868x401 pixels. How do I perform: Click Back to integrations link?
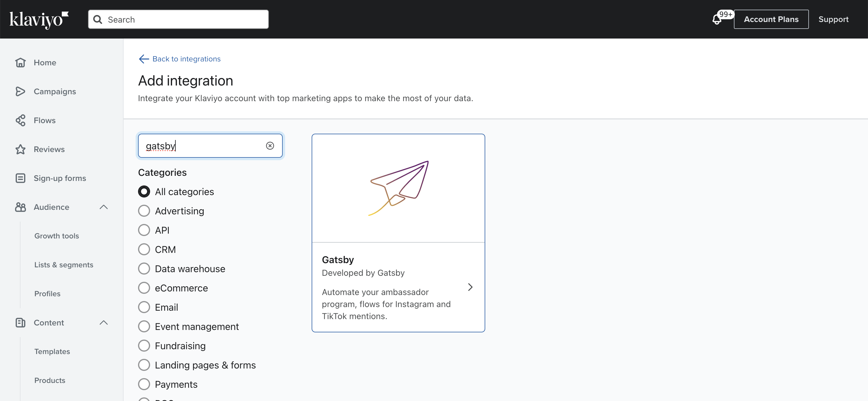[187, 59]
